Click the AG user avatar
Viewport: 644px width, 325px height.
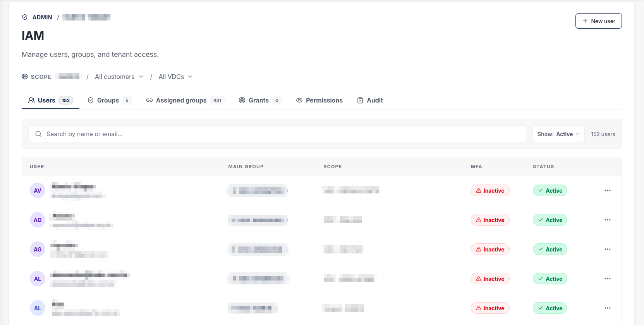[x=38, y=249]
